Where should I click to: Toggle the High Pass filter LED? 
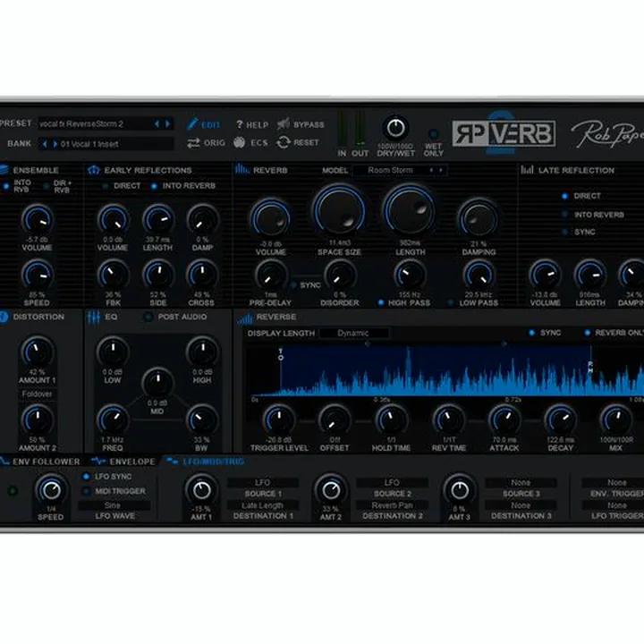(x=381, y=302)
